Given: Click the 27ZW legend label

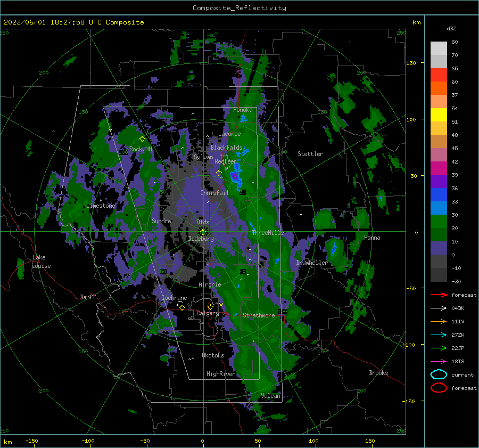Looking at the screenshot, I should click(458, 335).
